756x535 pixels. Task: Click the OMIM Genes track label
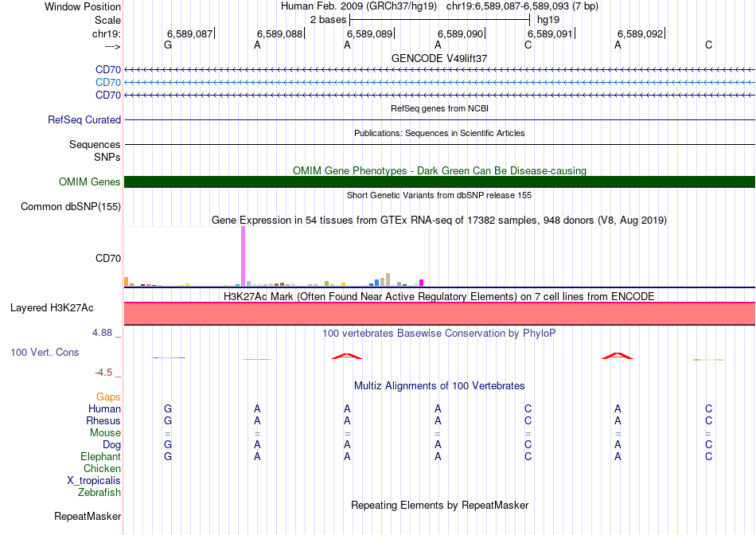tap(90, 182)
